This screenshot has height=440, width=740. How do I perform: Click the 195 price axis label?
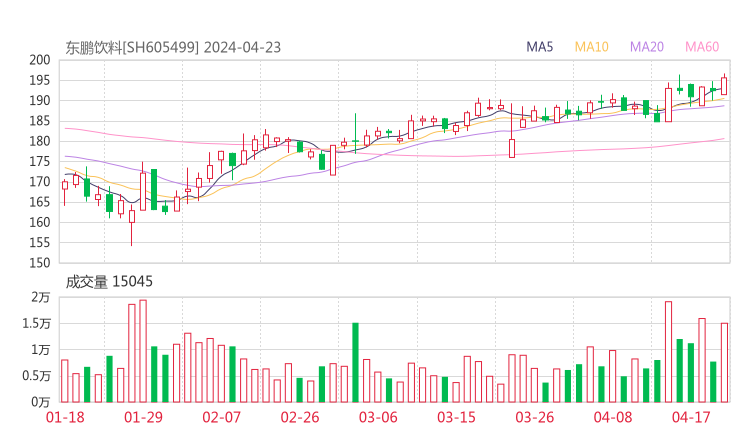pyautogui.click(x=40, y=80)
